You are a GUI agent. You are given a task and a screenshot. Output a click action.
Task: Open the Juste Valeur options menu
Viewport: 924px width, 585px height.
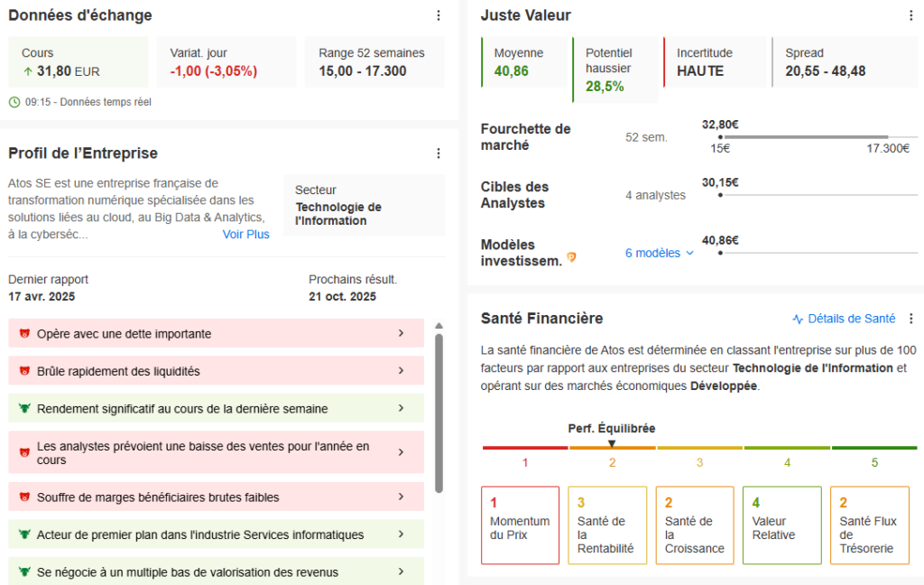pyautogui.click(x=910, y=15)
